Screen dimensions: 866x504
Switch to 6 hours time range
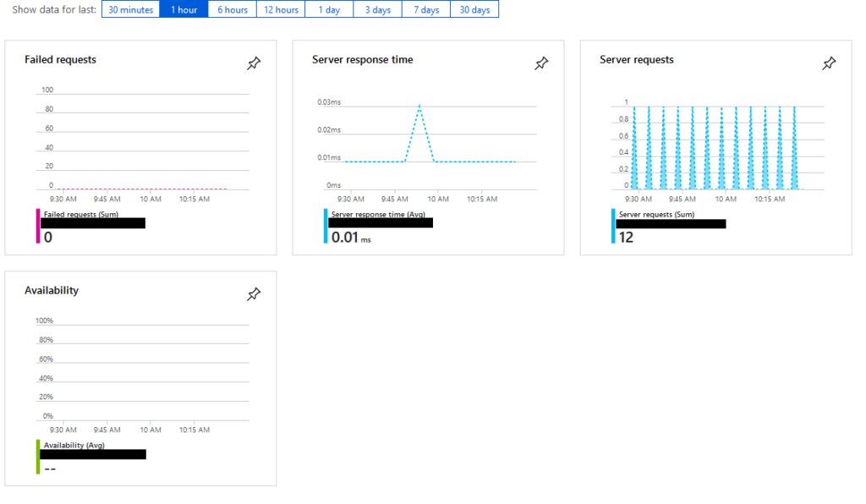(x=233, y=9)
